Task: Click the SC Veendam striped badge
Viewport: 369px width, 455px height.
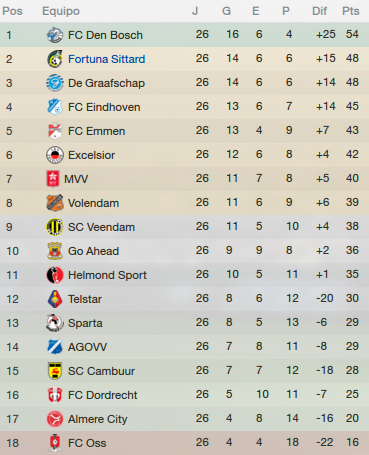Action: (x=55, y=227)
